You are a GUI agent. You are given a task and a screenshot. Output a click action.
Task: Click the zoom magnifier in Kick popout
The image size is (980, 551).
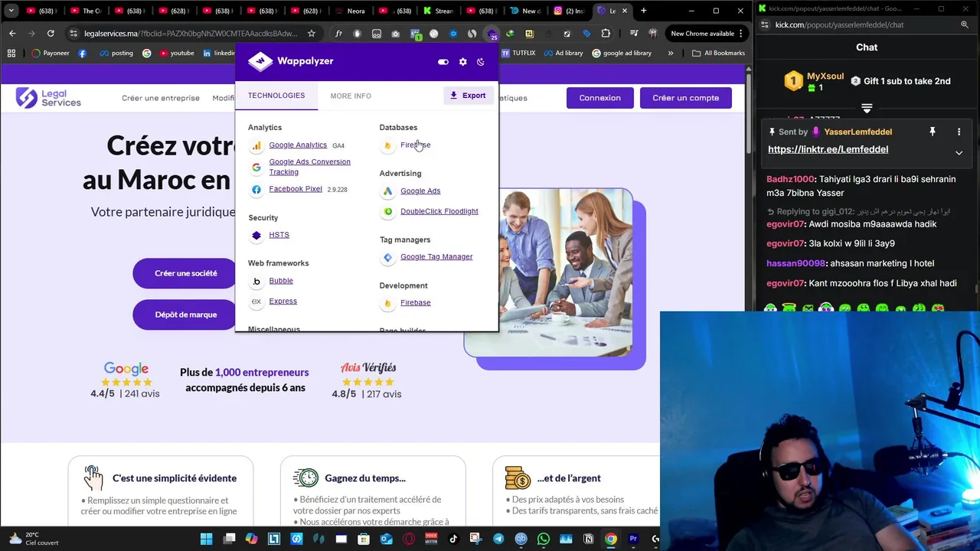click(x=965, y=25)
